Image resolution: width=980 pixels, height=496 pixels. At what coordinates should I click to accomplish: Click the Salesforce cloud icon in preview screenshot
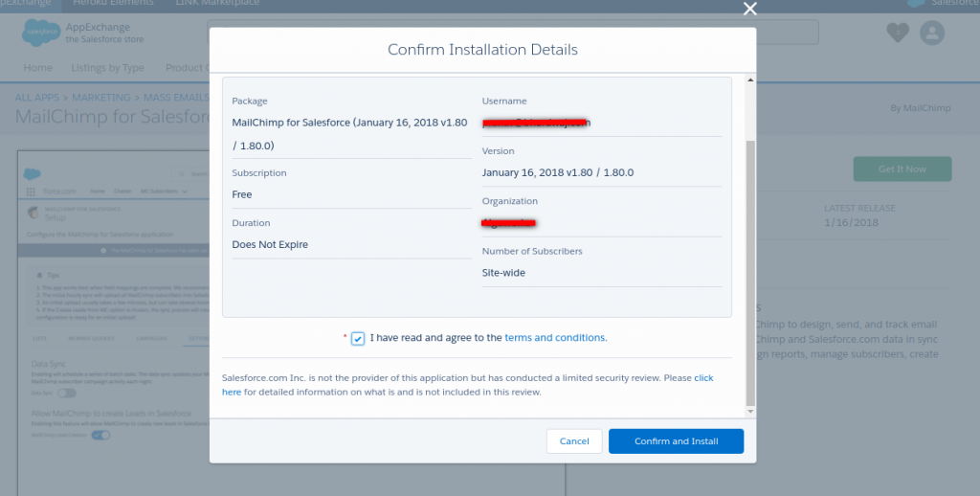[x=32, y=174]
